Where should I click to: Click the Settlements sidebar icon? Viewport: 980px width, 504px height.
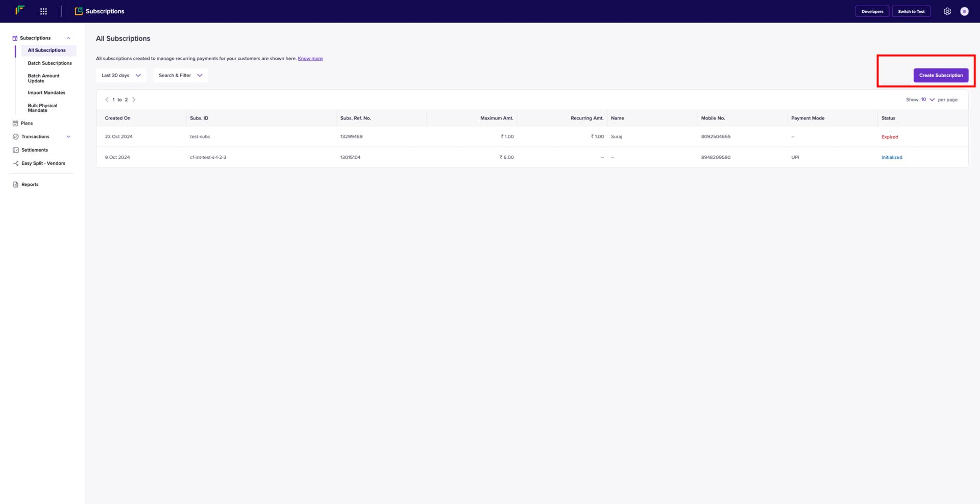[x=15, y=150]
